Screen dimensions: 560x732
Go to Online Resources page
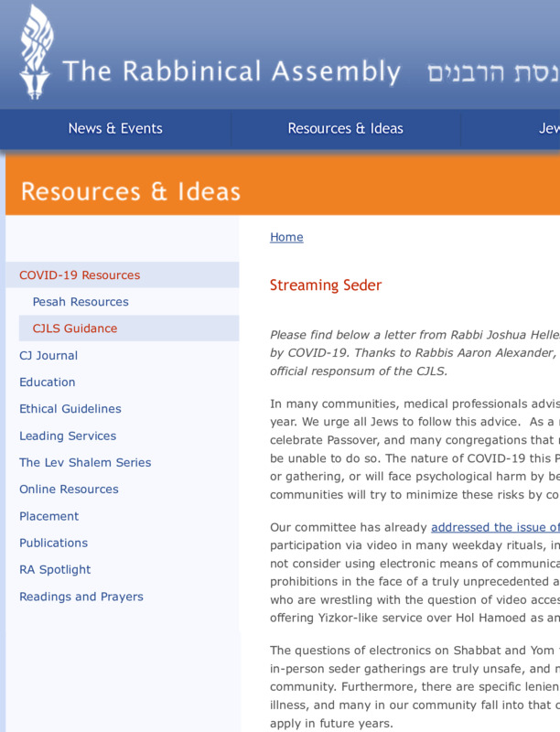coord(69,489)
